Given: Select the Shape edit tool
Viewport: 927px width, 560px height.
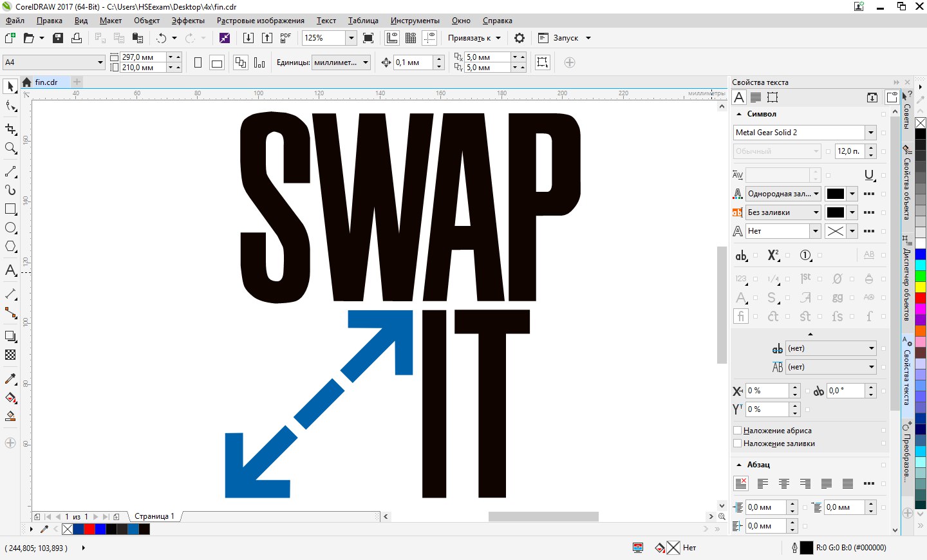Looking at the screenshot, I should coord(10,106).
